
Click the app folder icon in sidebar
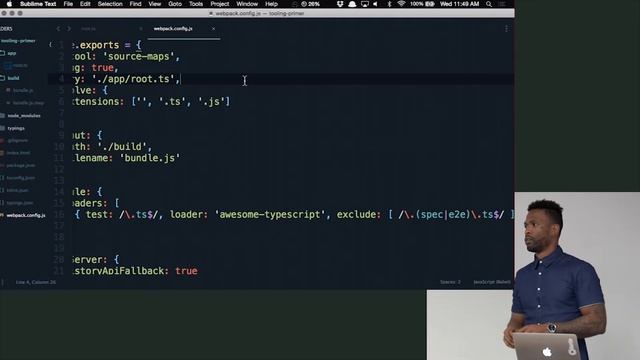click(2, 53)
